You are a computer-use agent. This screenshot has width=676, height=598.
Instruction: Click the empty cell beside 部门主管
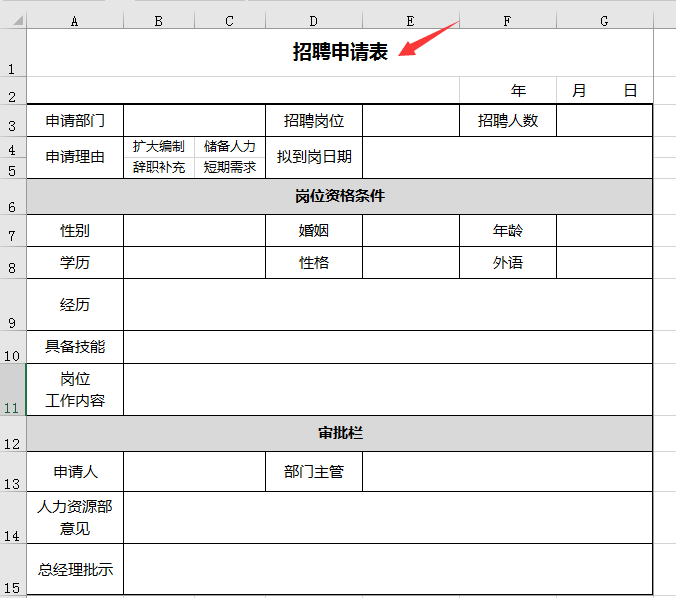pos(507,472)
